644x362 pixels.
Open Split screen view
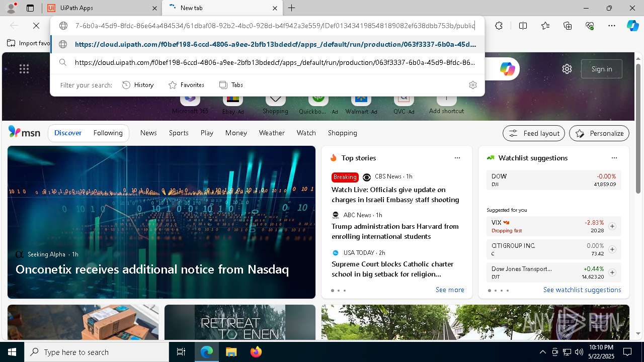click(x=523, y=26)
